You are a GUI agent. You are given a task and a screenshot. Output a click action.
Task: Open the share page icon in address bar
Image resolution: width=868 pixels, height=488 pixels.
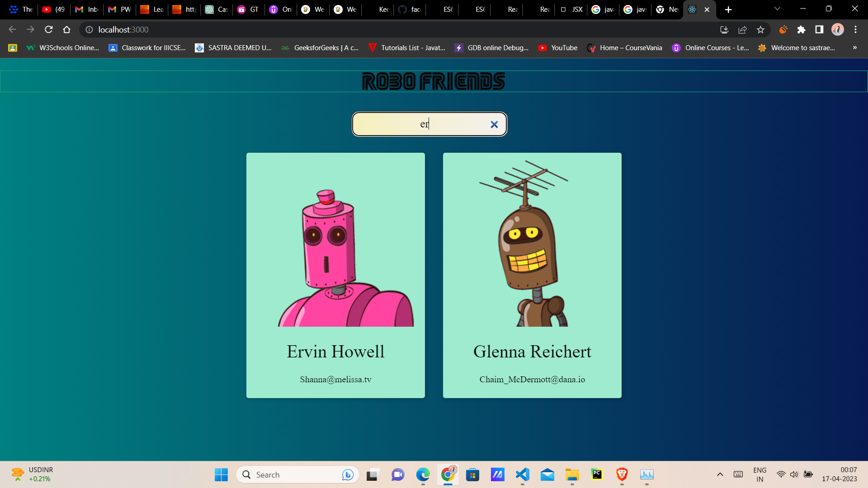pyautogui.click(x=742, y=29)
